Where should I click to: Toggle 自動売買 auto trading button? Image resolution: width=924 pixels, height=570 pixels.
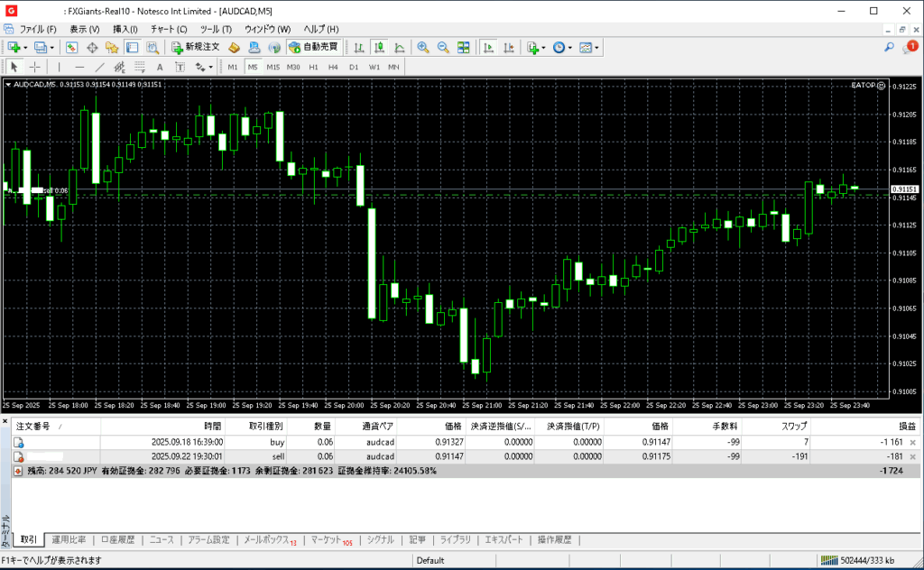pyautogui.click(x=313, y=47)
